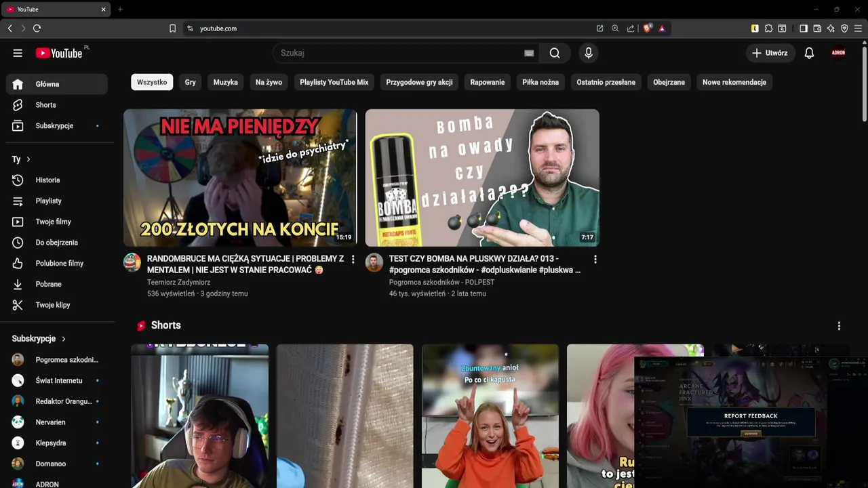Screen dimensions: 868x488
Task: Play the Bomba na owady thumbnail
Action: point(482,178)
